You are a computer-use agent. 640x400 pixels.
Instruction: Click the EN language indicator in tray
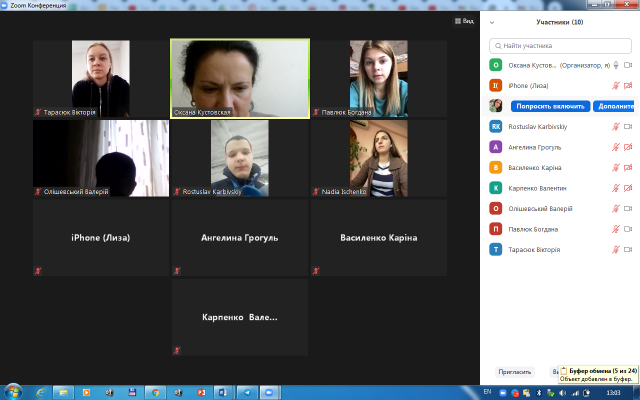[x=487, y=391]
